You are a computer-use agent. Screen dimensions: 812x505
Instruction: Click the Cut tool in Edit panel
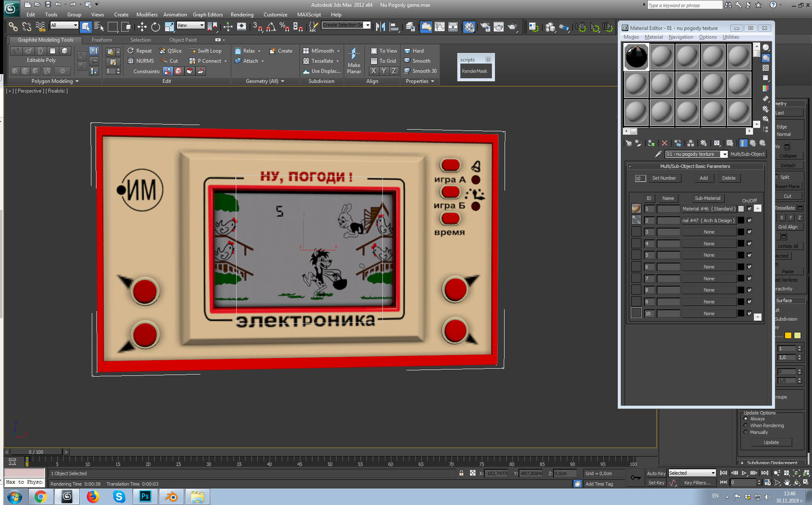[x=170, y=61]
